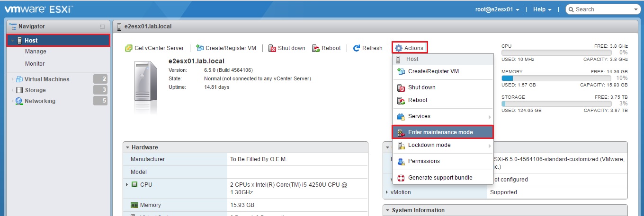This screenshot has width=644, height=216.
Task: Click the Storage count badge 3
Action: [100, 90]
